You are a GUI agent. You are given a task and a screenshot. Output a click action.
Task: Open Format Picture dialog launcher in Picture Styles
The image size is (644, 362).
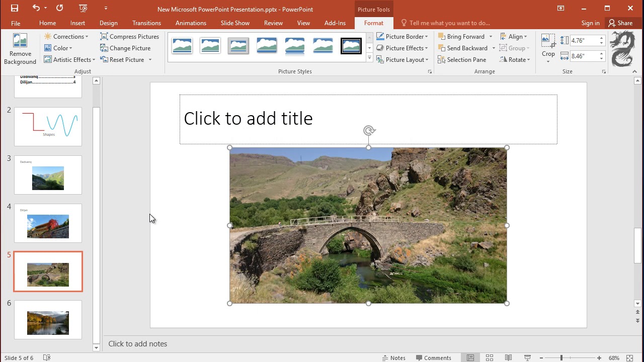tap(430, 72)
